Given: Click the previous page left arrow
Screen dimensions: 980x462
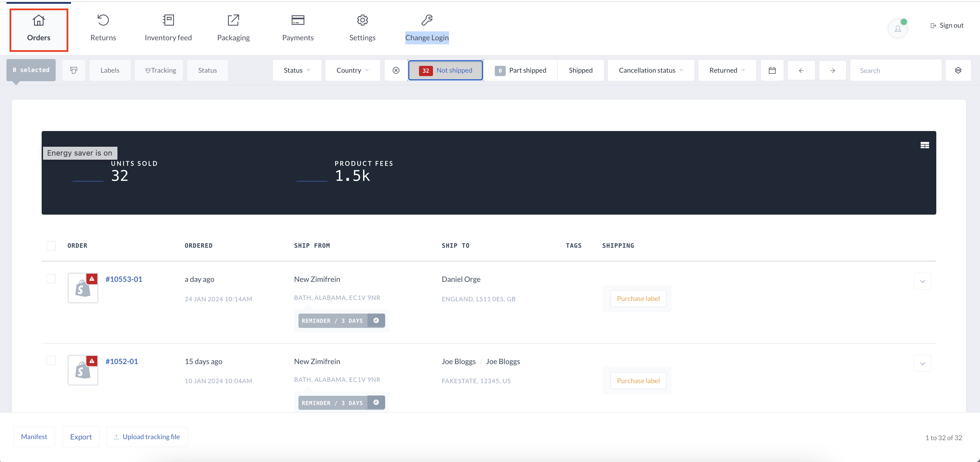Looking at the screenshot, I should [801, 70].
